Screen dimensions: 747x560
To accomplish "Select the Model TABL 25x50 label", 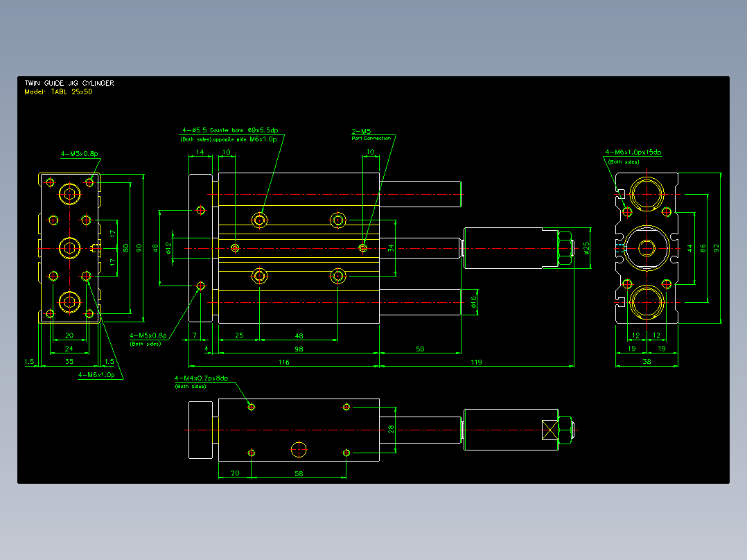I will 58,91.
